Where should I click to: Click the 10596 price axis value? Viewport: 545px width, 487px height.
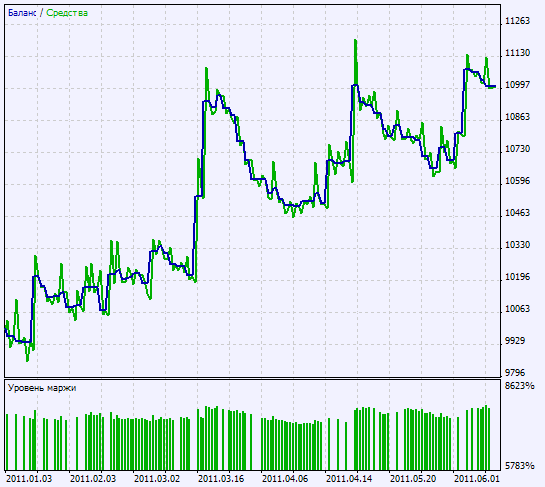[517, 181]
